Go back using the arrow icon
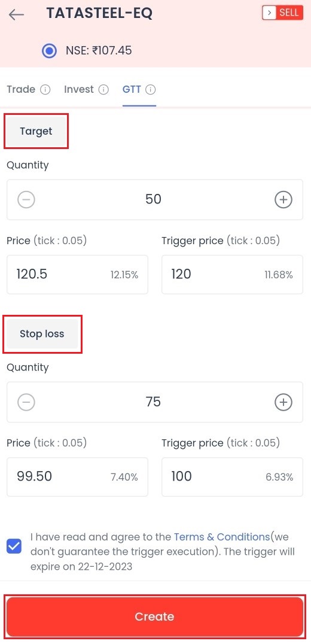The image size is (311, 644). (x=16, y=15)
